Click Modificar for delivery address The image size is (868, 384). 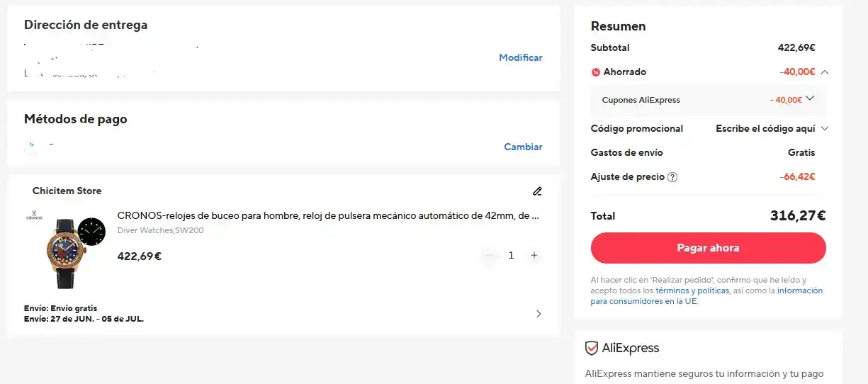[521, 57]
